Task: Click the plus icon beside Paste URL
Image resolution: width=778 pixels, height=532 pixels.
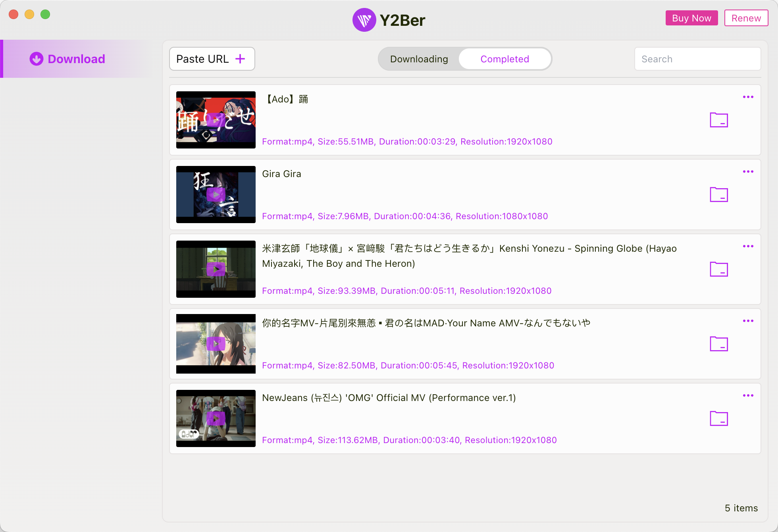Action: [x=240, y=59]
